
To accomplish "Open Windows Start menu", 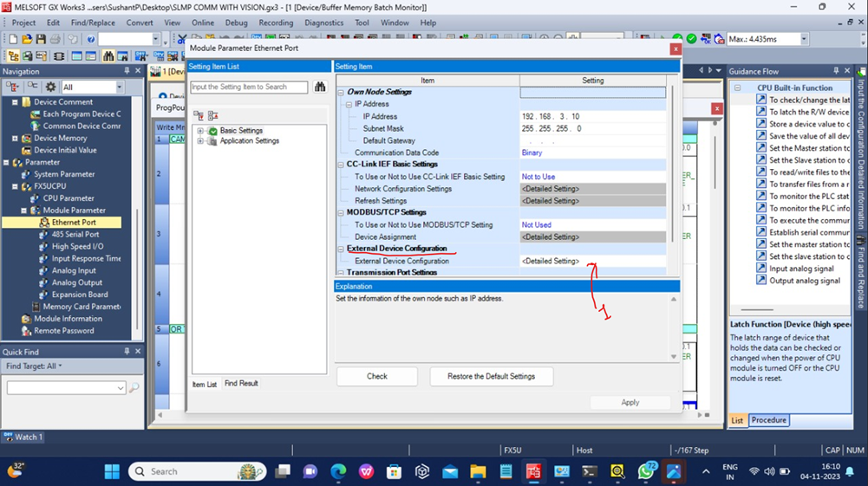I will [113, 471].
